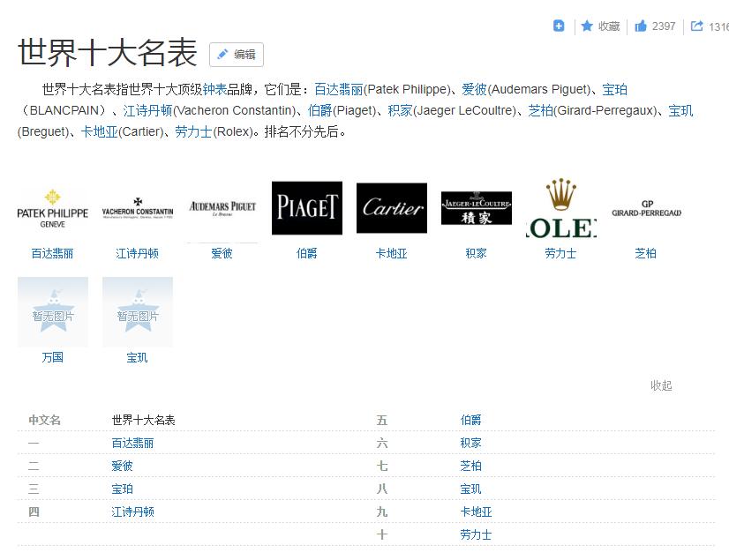The width and height of the screenshot is (729, 560).
Task: Click the share arrow icon
Action: [696, 26]
